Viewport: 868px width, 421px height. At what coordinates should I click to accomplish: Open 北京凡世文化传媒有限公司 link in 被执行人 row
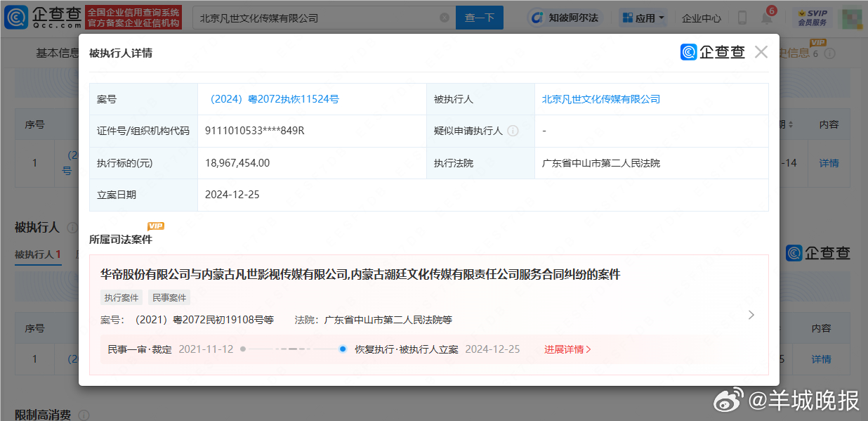(601, 99)
